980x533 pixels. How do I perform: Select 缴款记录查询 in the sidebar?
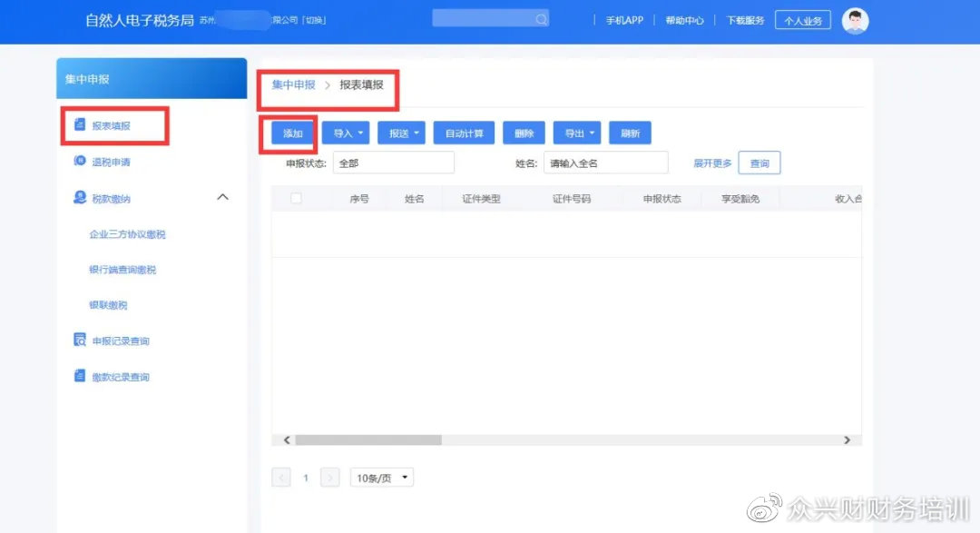(x=121, y=377)
